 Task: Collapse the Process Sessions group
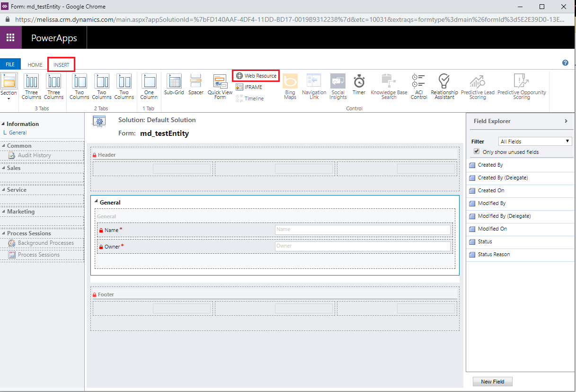[x=4, y=233]
